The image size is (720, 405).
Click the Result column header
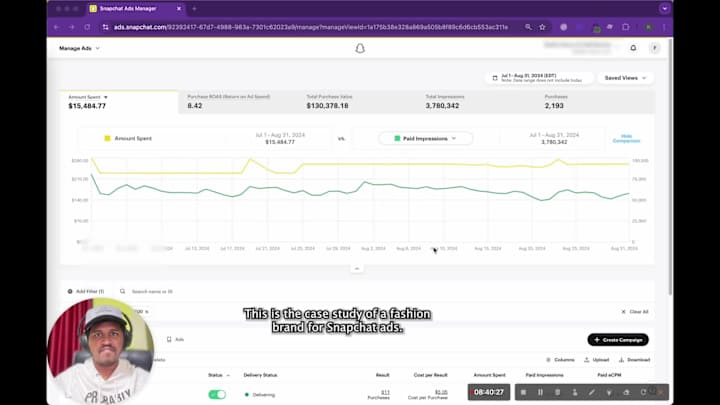point(382,375)
